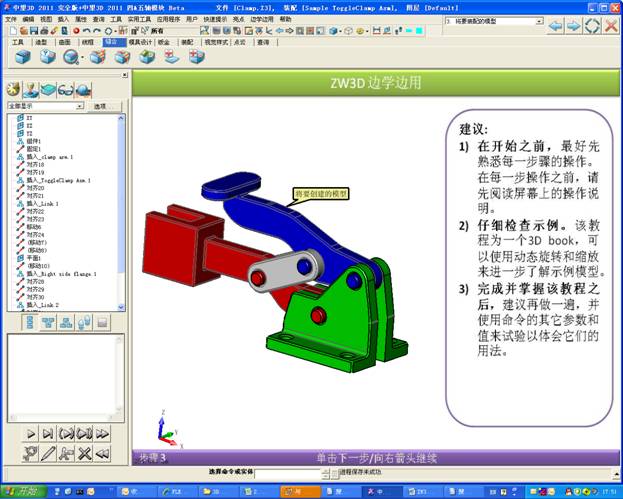
Task: Click the first blue box icon in ribbon
Action: click(x=23, y=57)
